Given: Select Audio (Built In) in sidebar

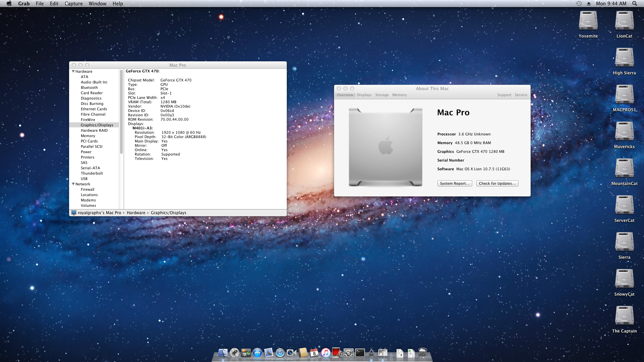Looking at the screenshot, I should pyautogui.click(x=94, y=82).
